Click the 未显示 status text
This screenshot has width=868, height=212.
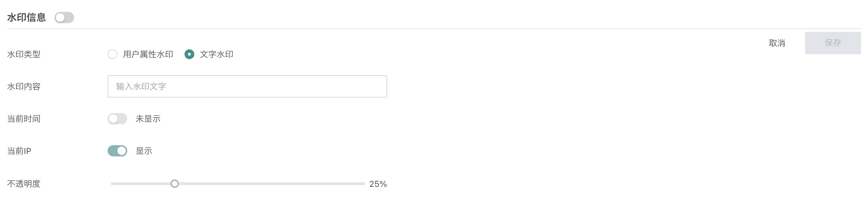(x=148, y=119)
